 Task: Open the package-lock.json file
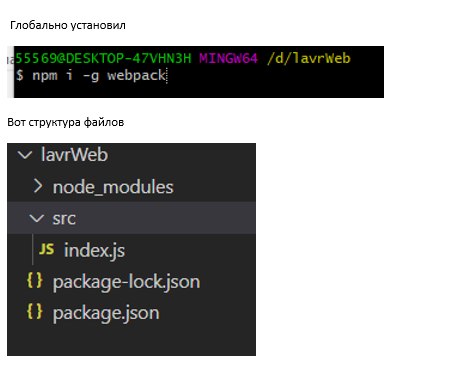point(127,282)
